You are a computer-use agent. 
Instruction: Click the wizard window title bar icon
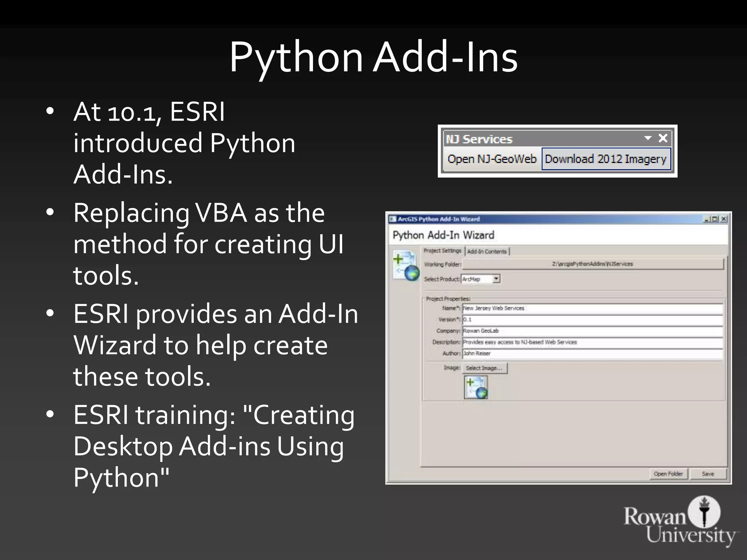tap(393, 219)
